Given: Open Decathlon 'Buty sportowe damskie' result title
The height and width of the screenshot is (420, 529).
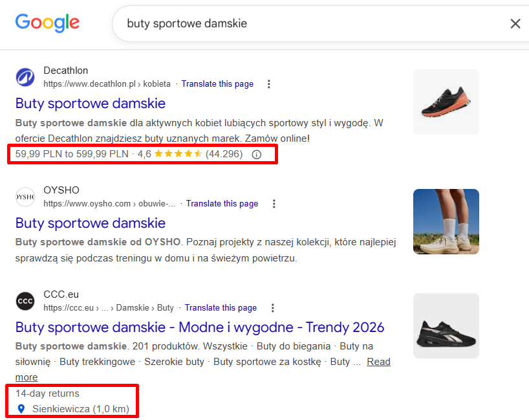Looking at the screenshot, I should (x=91, y=104).
